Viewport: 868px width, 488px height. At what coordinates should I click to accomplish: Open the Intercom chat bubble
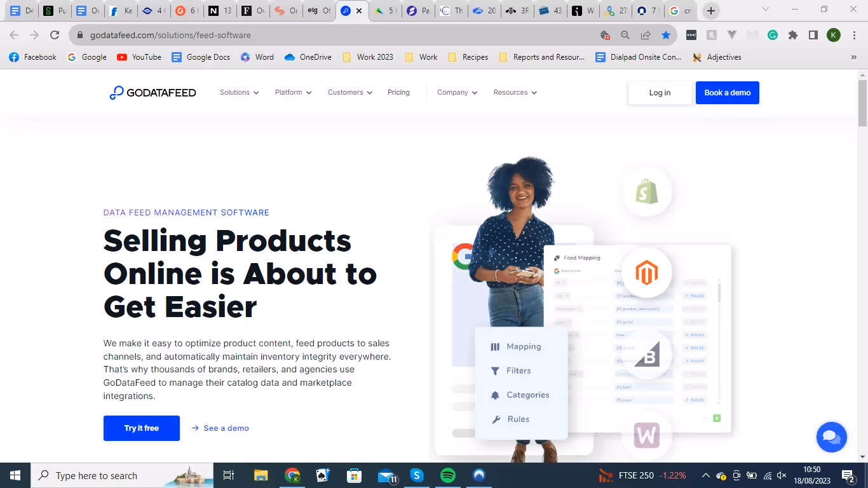(831, 437)
